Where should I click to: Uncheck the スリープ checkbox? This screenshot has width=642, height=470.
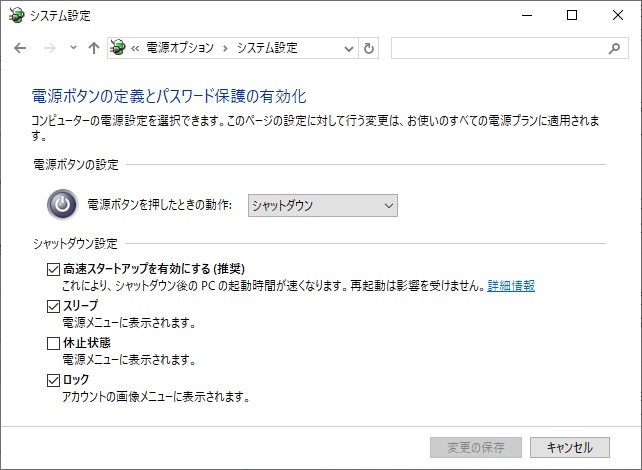click(x=54, y=307)
